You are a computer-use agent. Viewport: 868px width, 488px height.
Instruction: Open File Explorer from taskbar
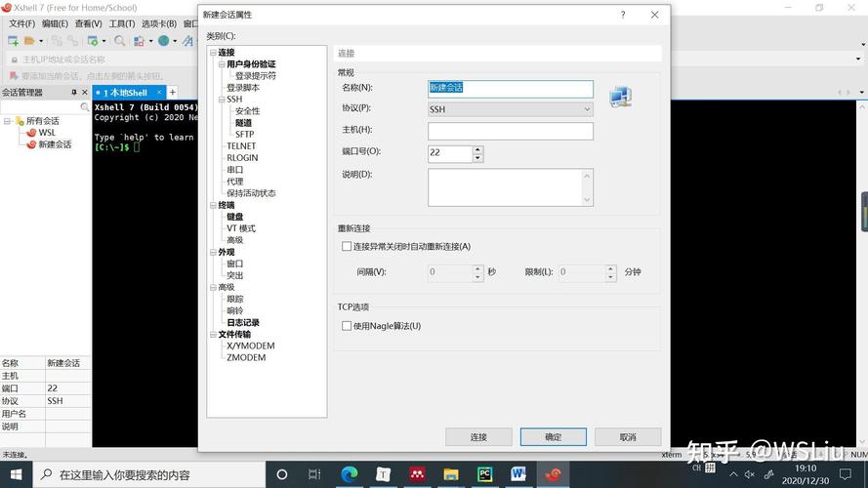tap(451, 474)
